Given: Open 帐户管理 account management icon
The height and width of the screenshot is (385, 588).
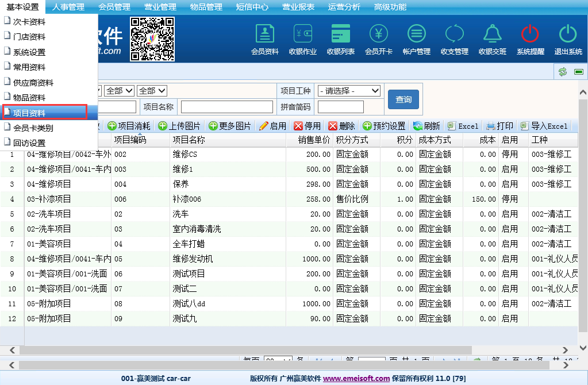Looking at the screenshot, I should pyautogui.click(x=416, y=38).
